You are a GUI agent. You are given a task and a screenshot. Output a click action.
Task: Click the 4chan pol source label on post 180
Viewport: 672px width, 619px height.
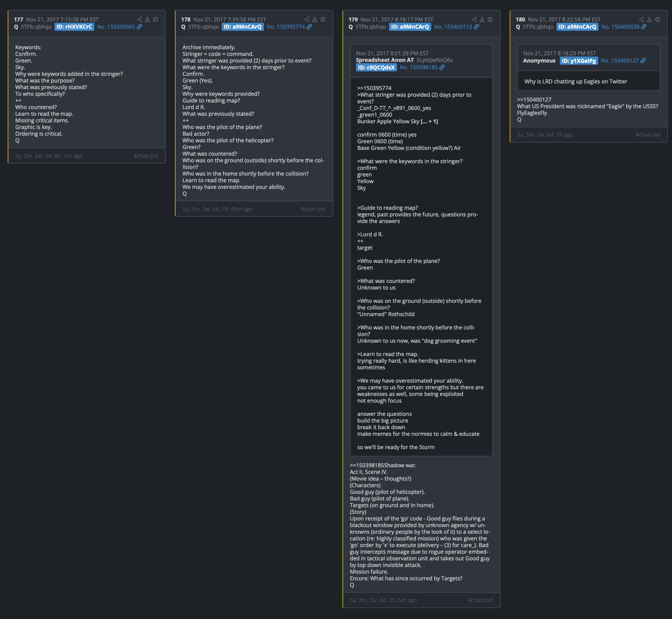[x=648, y=135]
